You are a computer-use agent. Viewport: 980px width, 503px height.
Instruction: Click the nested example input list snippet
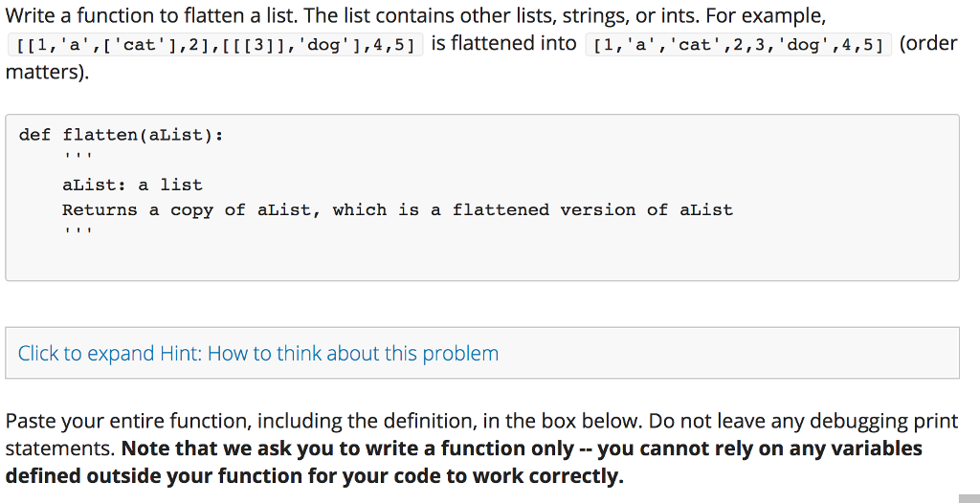tap(214, 45)
